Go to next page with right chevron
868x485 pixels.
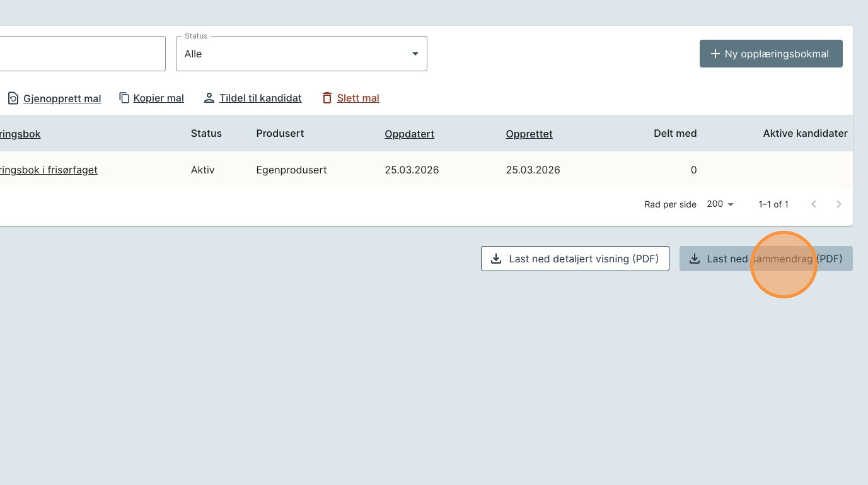point(838,204)
